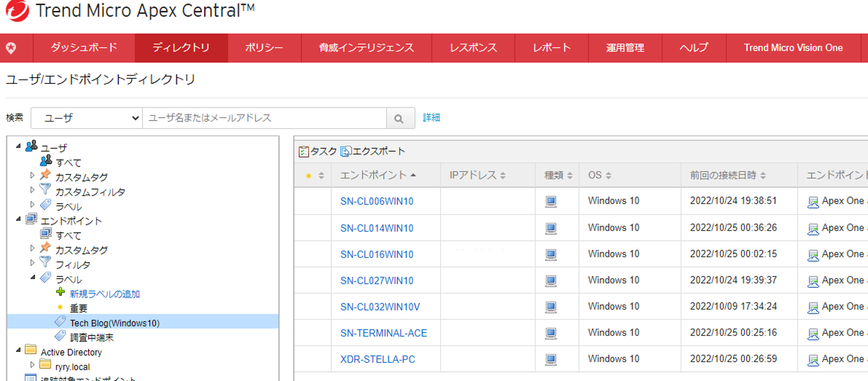This screenshot has height=381, width=868.
Task: Click the magnifier search button
Action: pyautogui.click(x=399, y=118)
